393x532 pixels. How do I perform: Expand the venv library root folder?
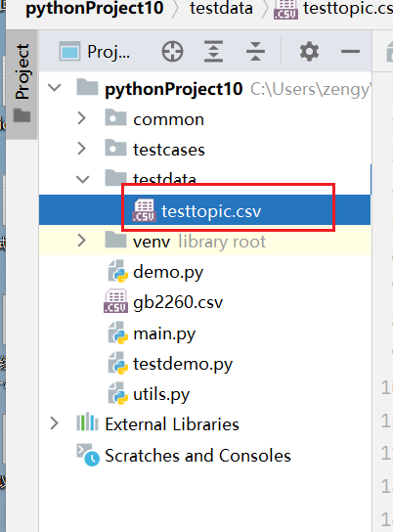pos(81,241)
